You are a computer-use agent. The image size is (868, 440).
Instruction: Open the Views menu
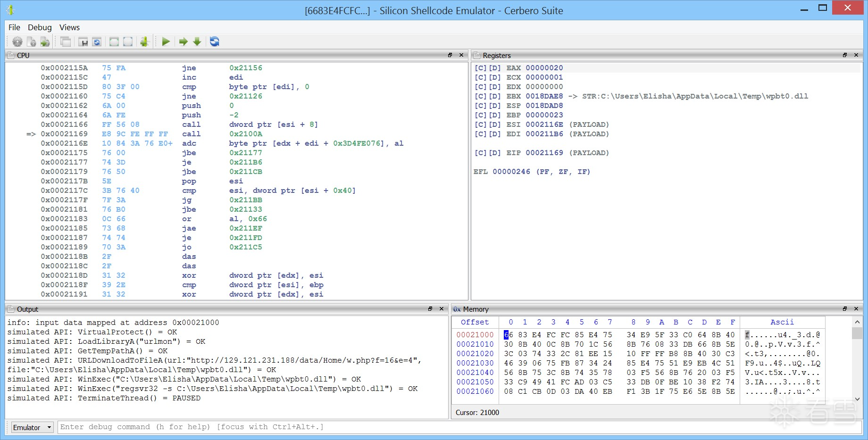[69, 27]
